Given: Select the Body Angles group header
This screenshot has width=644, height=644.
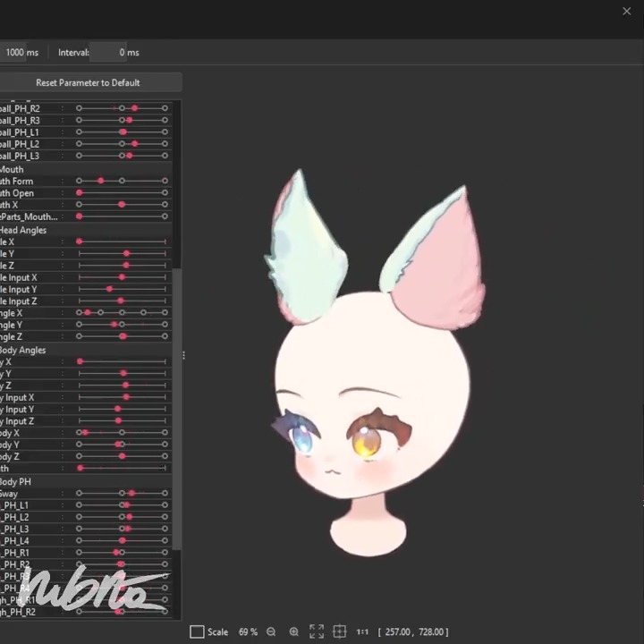Looking at the screenshot, I should click(23, 351).
